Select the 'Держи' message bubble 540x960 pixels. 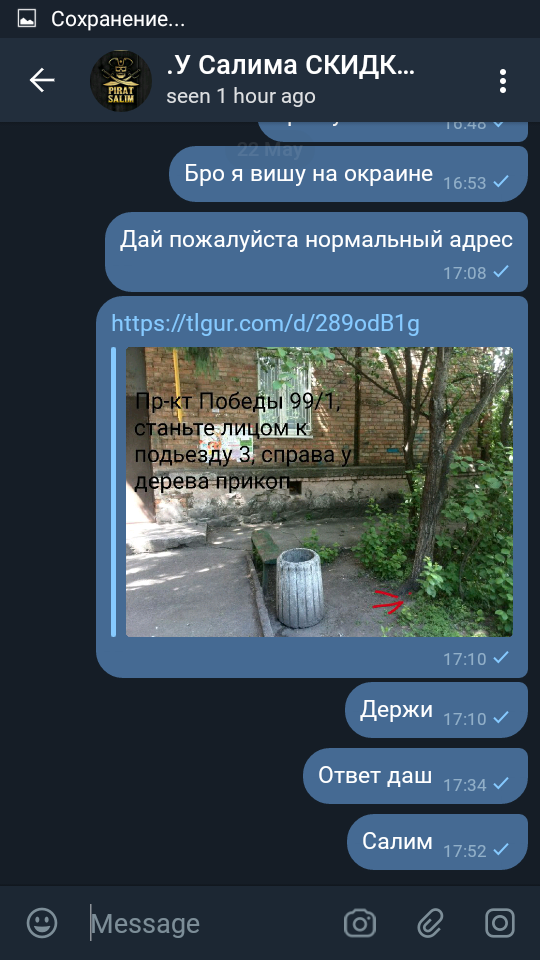tap(436, 710)
